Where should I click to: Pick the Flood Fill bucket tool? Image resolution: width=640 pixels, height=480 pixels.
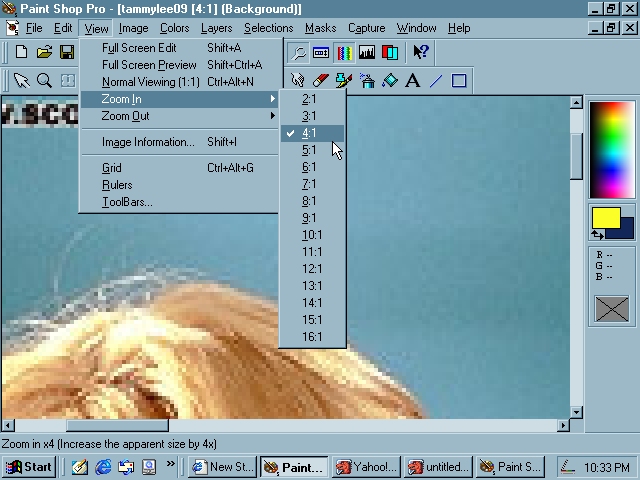[389, 80]
